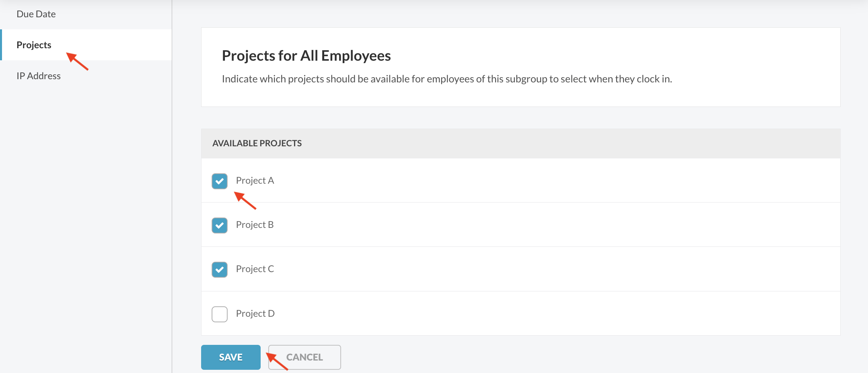The width and height of the screenshot is (868, 373).
Task: Open the Due Date settings tab
Action: click(36, 14)
